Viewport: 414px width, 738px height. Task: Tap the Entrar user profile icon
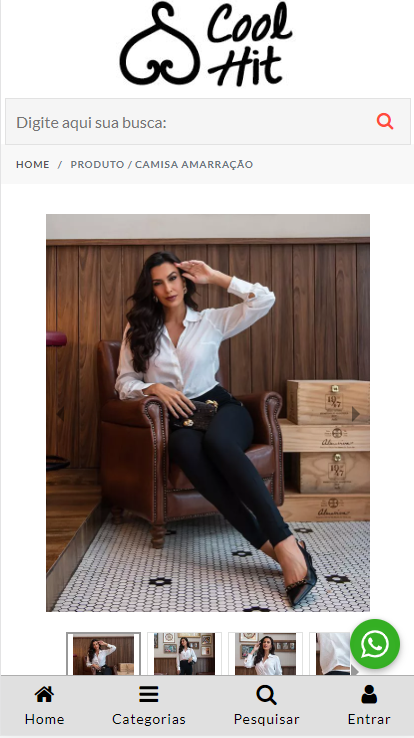[369, 694]
